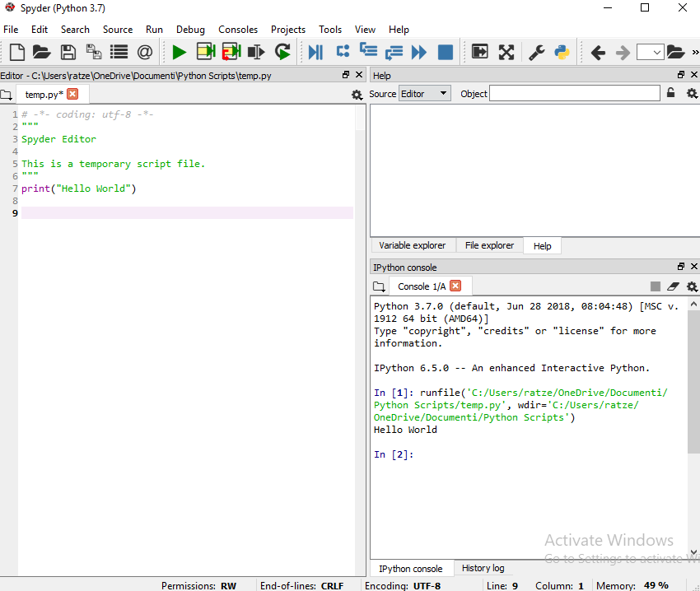Switch to the Variable explorer tab
700x591 pixels.
click(x=412, y=245)
